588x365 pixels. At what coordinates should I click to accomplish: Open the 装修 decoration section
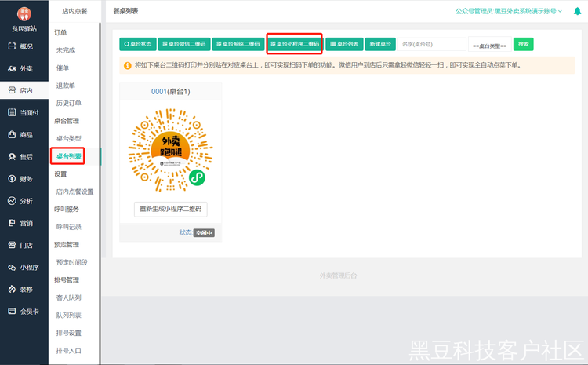point(24,290)
